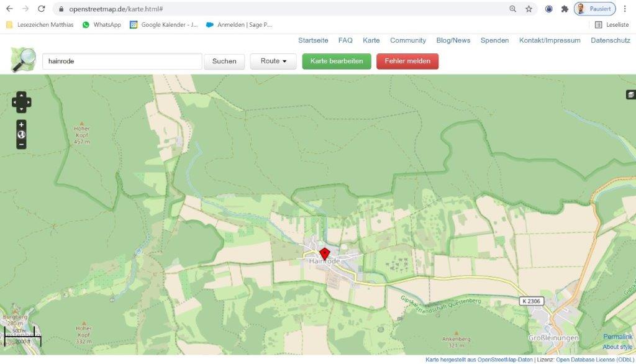Expand the Route dropdown

click(x=273, y=61)
